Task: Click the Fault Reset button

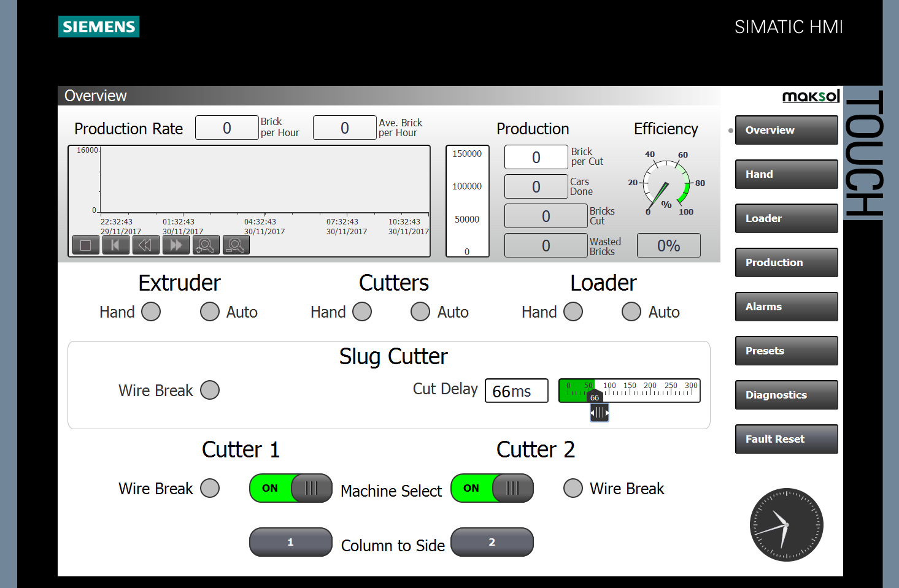Action: tap(787, 439)
